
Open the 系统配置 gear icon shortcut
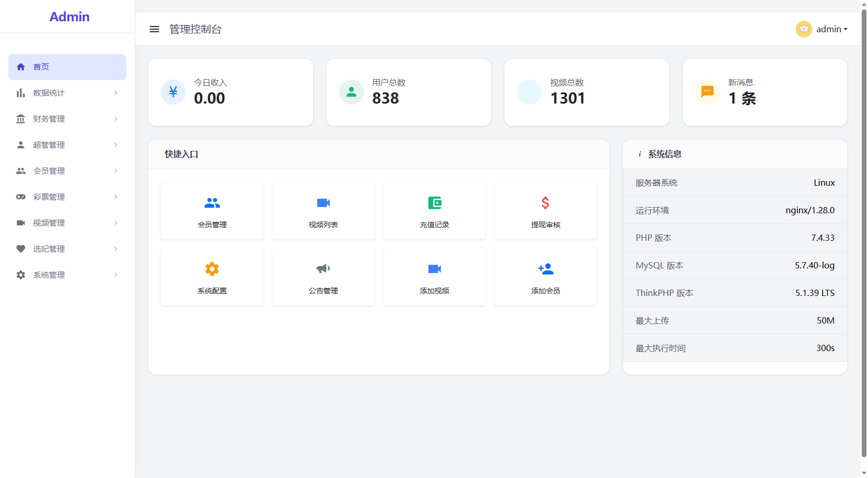[212, 269]
